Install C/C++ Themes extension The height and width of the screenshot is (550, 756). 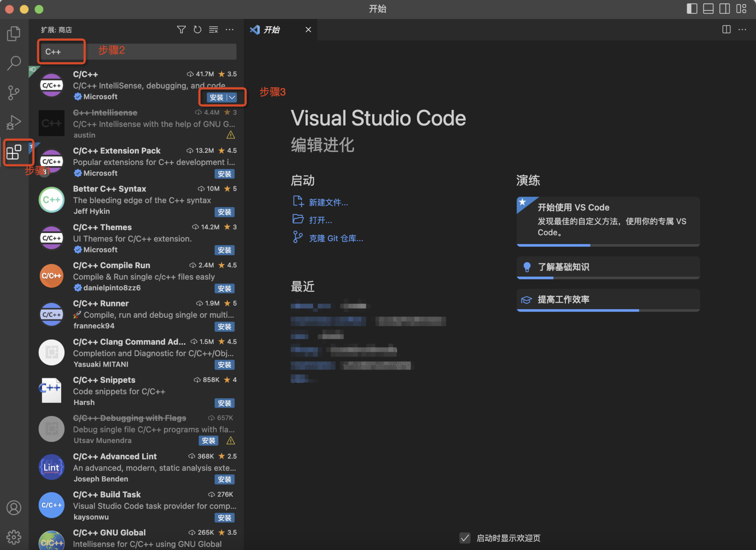224,250
